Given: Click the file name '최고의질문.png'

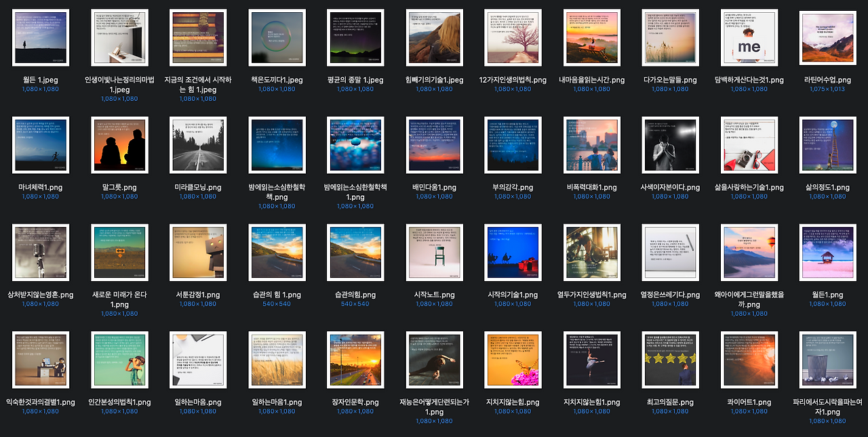Looking at the screenshot, I should [x=670, y=402].
